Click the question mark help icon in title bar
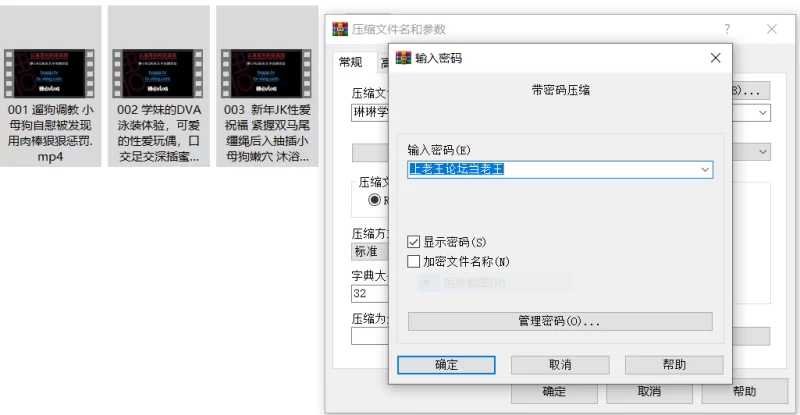 tap(727, 29)
